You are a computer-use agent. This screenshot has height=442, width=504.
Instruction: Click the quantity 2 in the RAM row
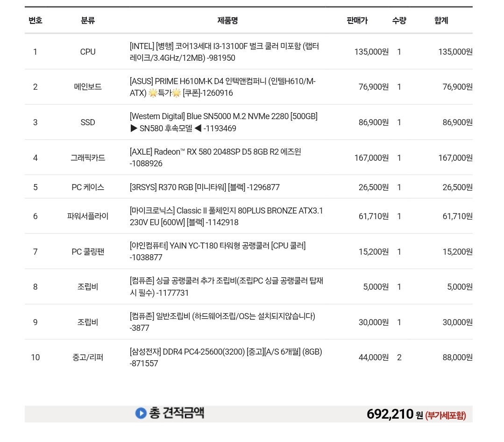tap(399, 357)
